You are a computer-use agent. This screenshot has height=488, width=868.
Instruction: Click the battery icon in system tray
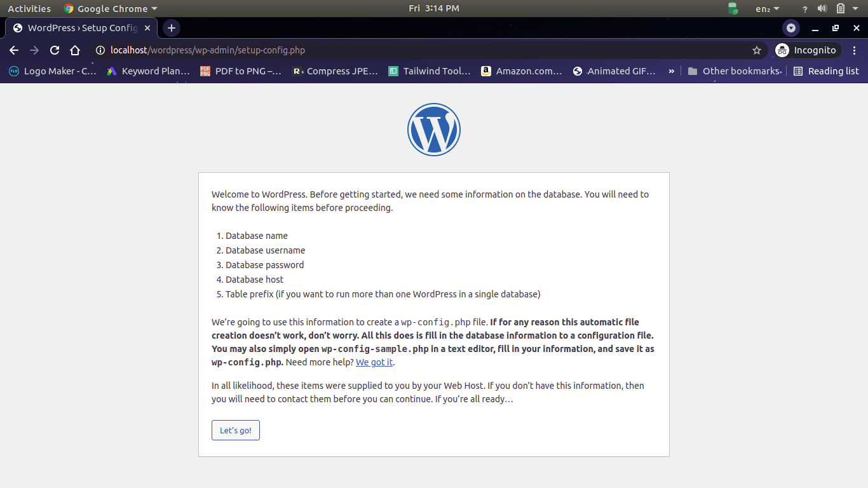point(840,9)
